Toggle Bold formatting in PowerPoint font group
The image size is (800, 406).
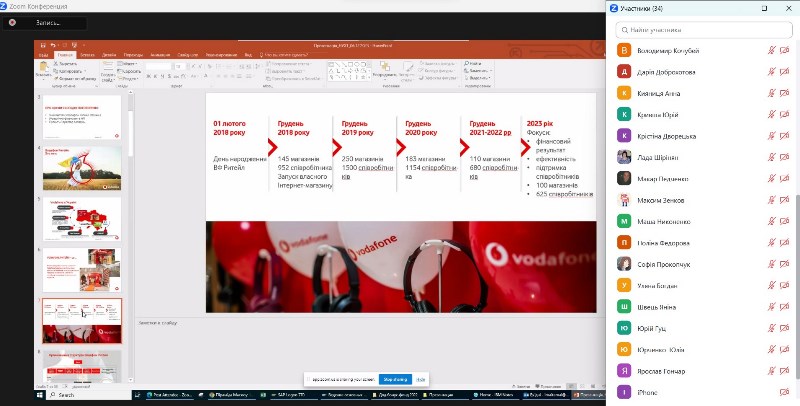[x=148, y=77]
